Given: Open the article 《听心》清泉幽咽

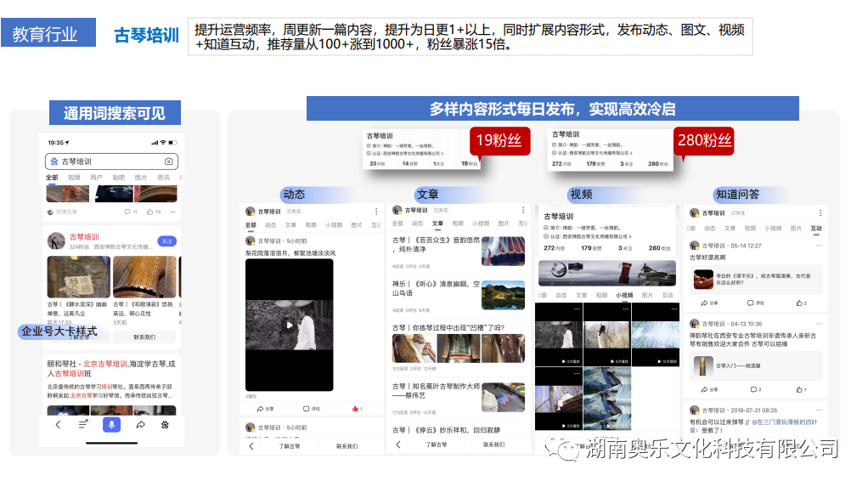Looking at the screenshot, I should coord(436,288).
